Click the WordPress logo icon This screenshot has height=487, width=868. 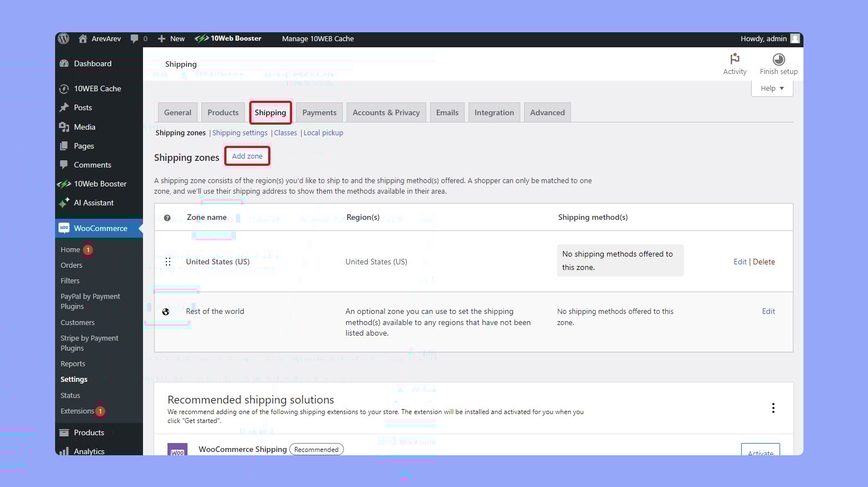point(64,38)
